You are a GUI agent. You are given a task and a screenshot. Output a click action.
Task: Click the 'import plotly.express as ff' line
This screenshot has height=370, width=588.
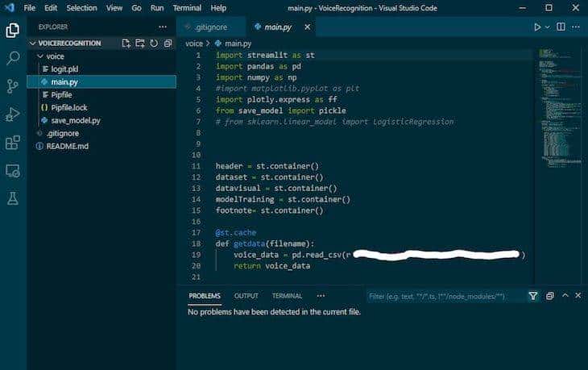pyautogui.click(x=276, y=99)
